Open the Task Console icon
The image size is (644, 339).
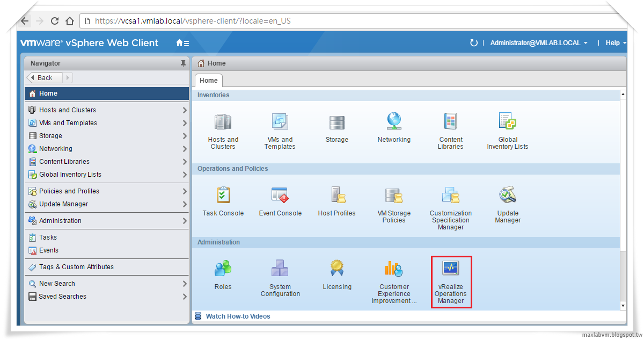click(223, 195)
